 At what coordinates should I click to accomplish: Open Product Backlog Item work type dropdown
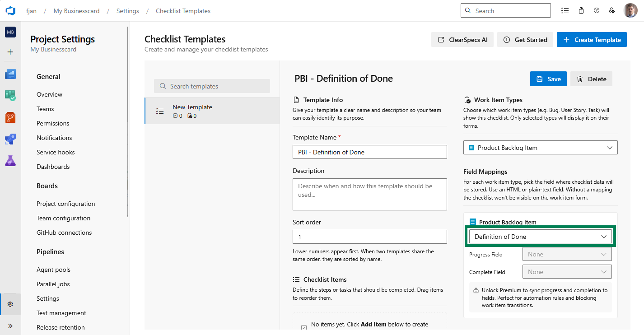coord(540,148)
